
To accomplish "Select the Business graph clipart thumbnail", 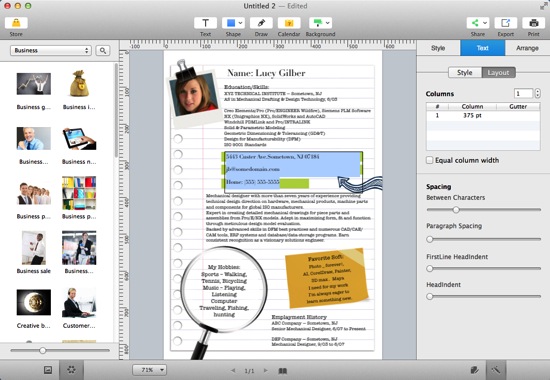I will (x=34, y=84).
